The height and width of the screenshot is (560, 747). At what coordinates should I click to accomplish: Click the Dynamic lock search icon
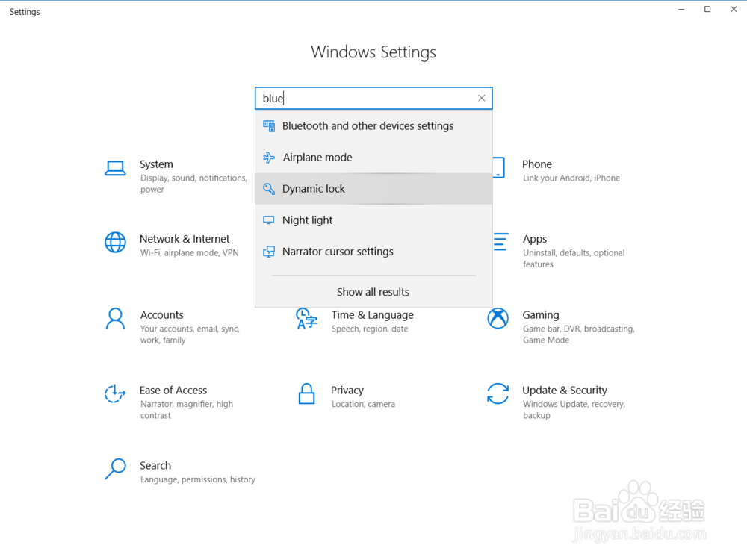[269, 189]
